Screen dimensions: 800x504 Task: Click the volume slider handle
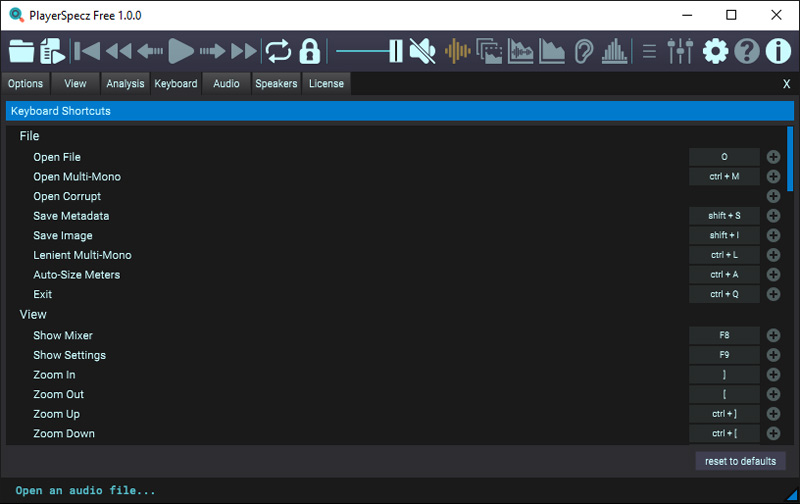(395, 50)
